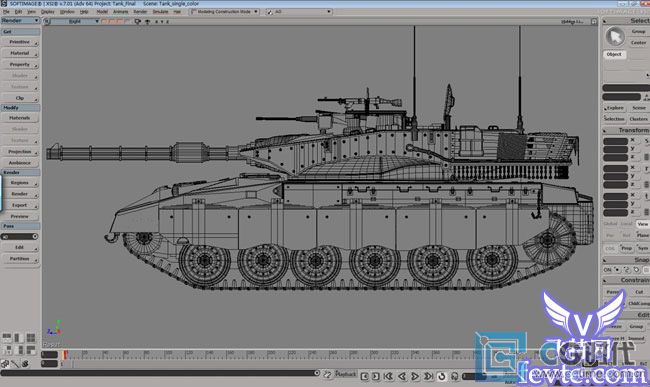Click the playback hand icon left of Playback

click(327, 375)
